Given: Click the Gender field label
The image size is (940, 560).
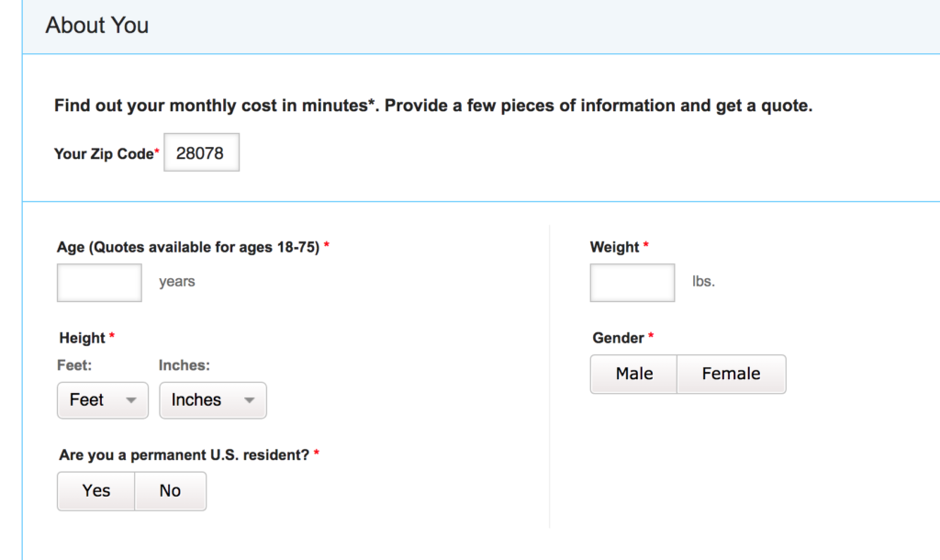Looking at the screenshot, I should [619, 338].
